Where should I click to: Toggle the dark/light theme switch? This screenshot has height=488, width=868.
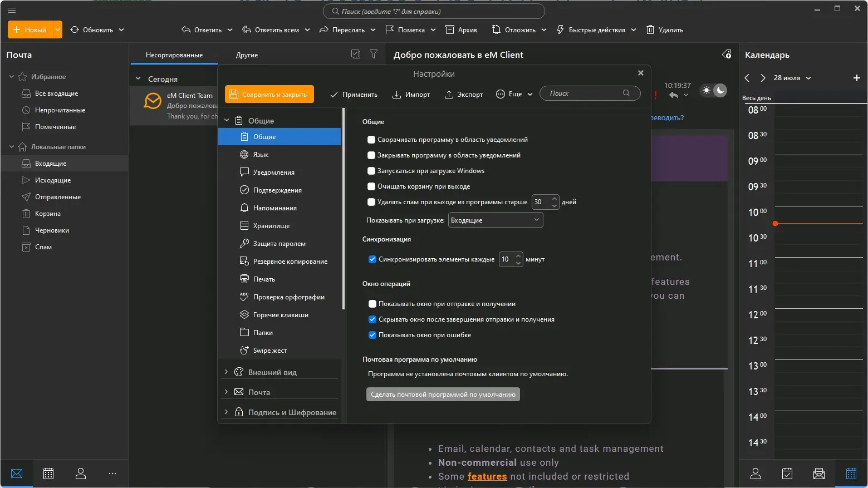[713, 90]
